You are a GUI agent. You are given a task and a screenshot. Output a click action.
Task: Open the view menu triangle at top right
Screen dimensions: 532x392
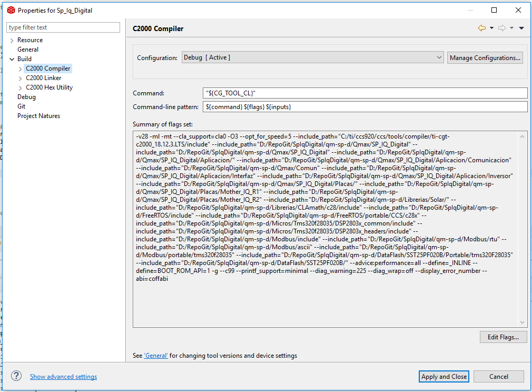[x=520, y=27]
